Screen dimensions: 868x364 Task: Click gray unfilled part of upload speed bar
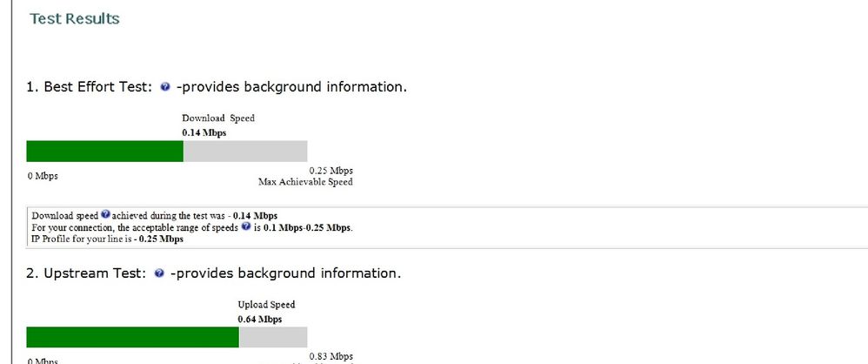[273, 337]
